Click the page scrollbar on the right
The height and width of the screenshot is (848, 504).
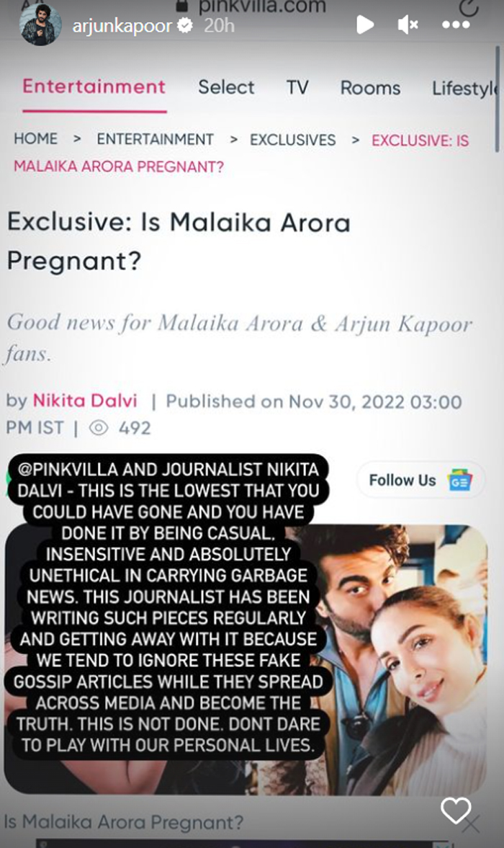497,99
